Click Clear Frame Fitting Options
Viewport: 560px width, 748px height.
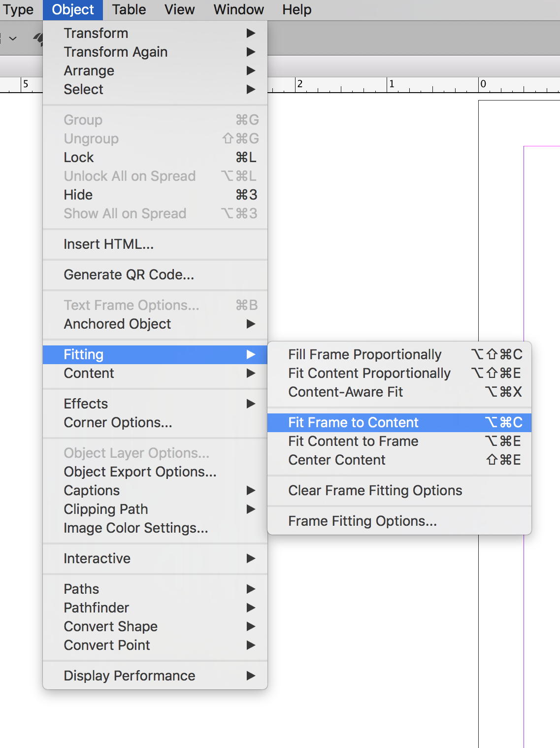point(375,490)
